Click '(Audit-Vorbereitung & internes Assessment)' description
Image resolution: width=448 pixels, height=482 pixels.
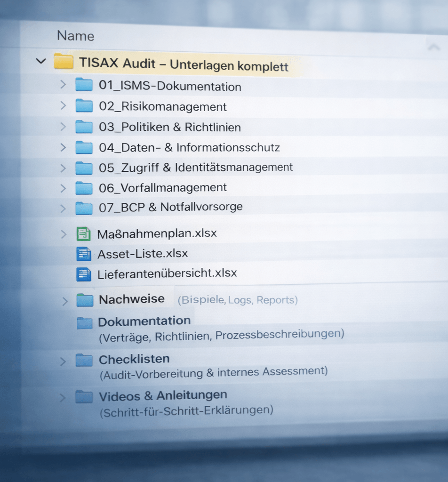(214, 373)
